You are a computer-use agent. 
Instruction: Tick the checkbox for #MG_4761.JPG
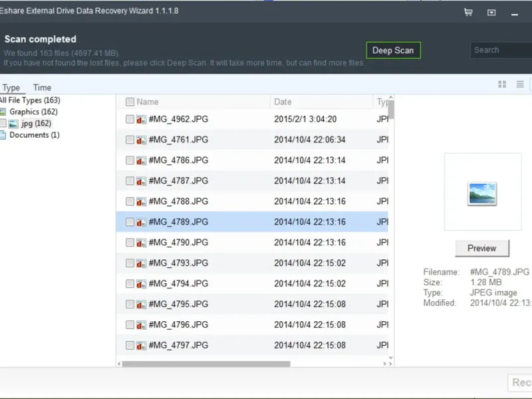click(130, 140)
